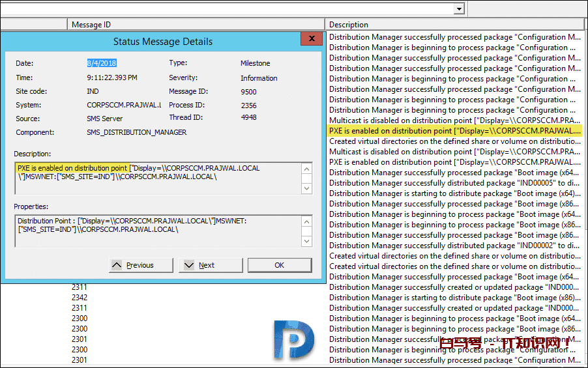Click the highlighted date 8/4/2018 field
Image resolution: width=588 pixels, height=368 pixels.
(x=102, y=63)
